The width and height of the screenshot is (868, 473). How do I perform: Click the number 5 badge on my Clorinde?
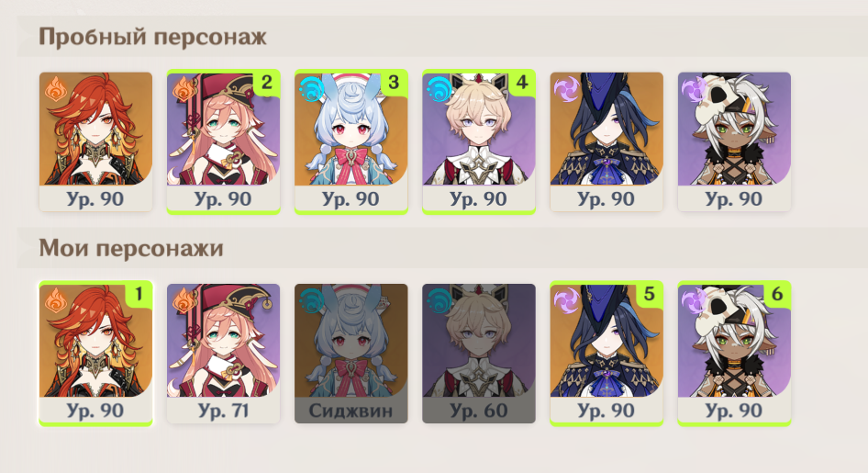click(650, 294)
